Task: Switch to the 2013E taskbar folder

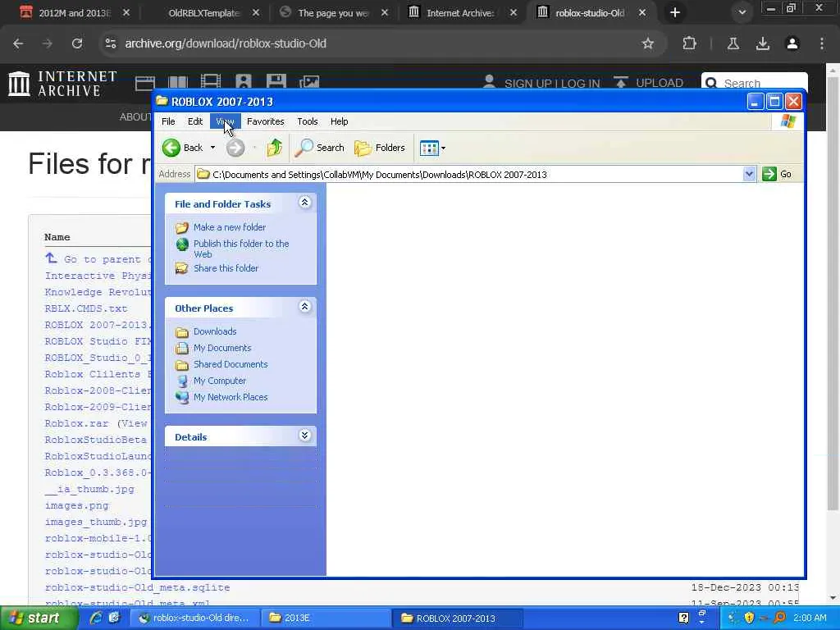Action: [326, 619]
